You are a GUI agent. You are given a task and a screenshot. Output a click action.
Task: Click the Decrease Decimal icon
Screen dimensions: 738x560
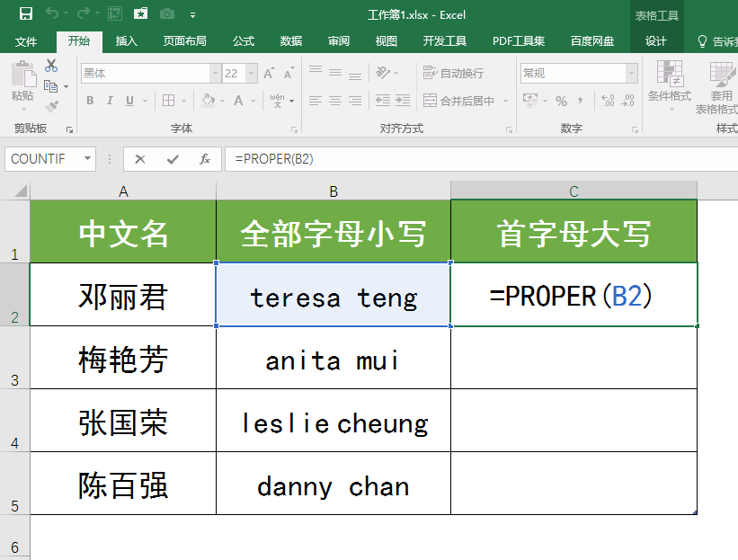point(627,101)
